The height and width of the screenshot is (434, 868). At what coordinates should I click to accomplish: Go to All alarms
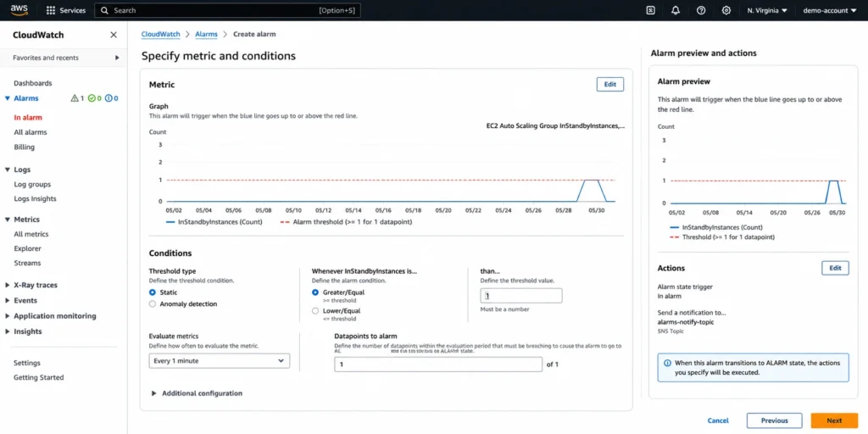click(31, 132)
